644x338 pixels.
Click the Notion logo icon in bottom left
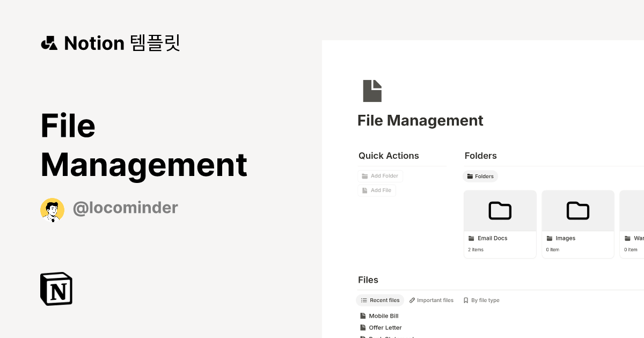(x=56, y=289)
